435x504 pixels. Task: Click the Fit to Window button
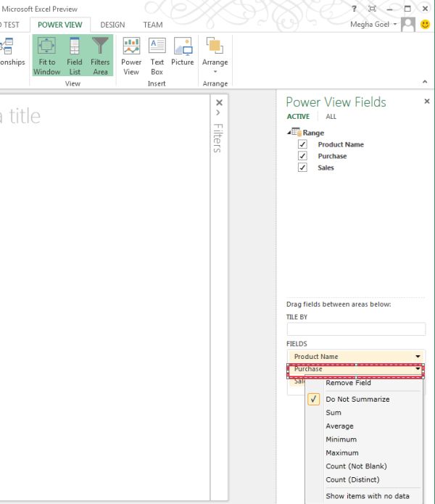click(46, 56)
